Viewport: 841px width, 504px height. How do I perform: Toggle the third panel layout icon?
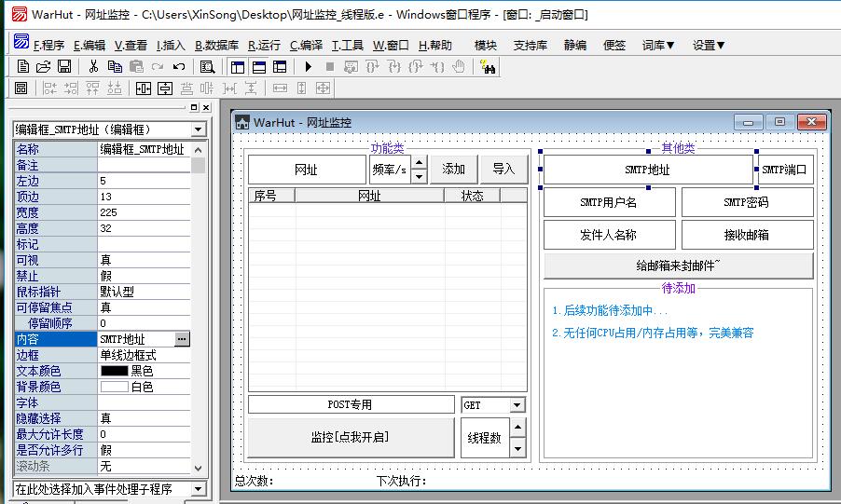pos(280,67)
